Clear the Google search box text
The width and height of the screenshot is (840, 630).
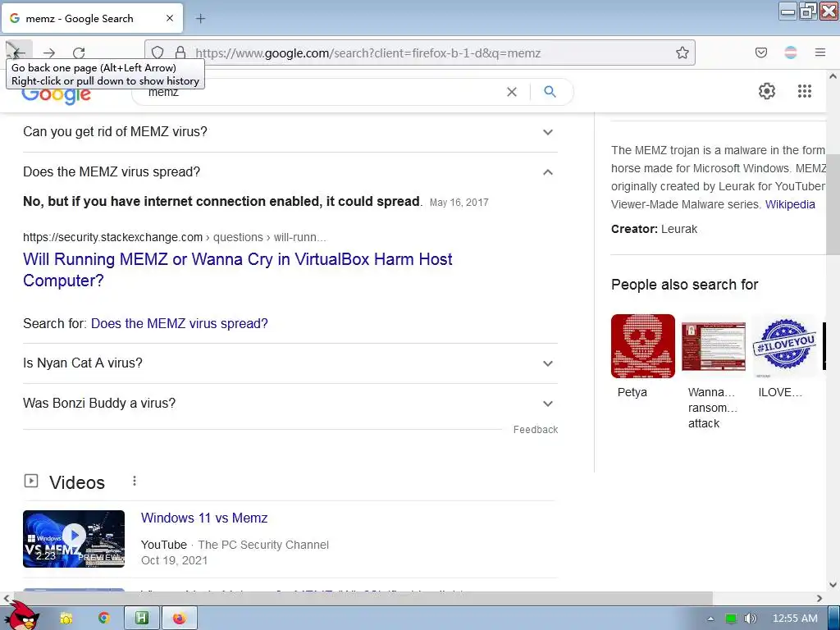click(512, 92)
